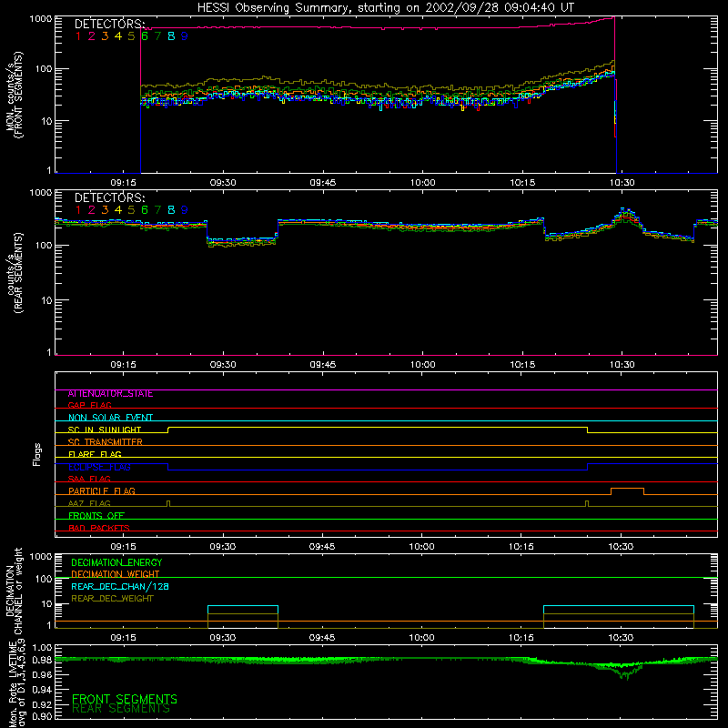Click the 0.90 value on livetime axis
This screenshot has height=728, width=728.
click(42, 716)
